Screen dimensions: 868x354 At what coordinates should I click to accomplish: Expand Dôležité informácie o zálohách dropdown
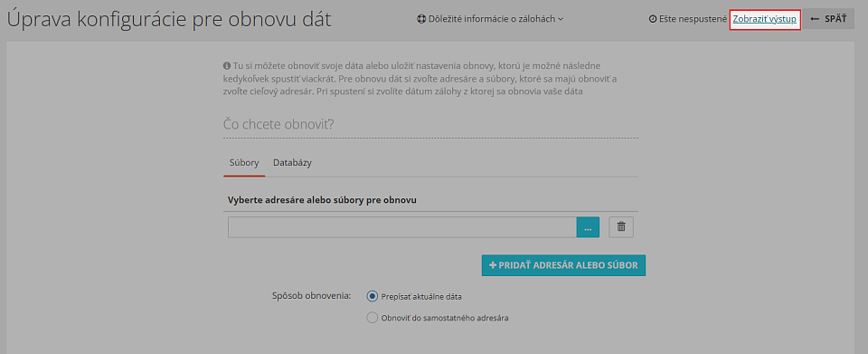click(x=490, y=19)
